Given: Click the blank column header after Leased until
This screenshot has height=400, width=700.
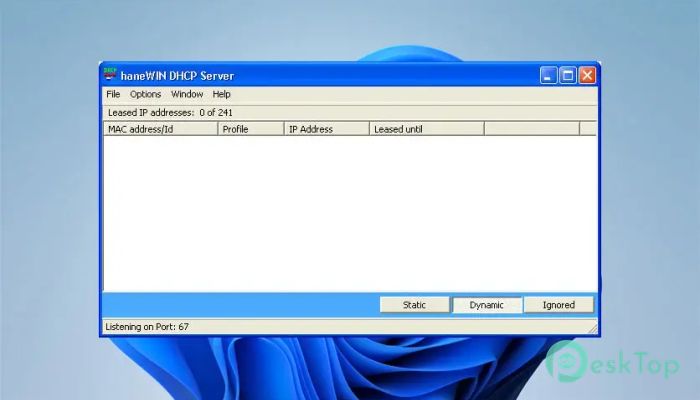Looking at the screenshot, I should (x=532, y=129).
